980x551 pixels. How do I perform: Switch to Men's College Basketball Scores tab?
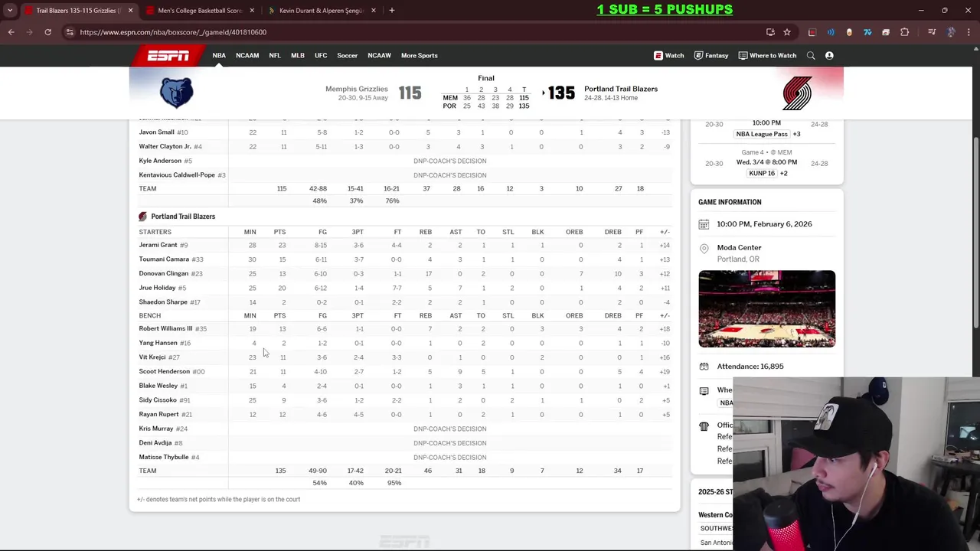point(200,11)
